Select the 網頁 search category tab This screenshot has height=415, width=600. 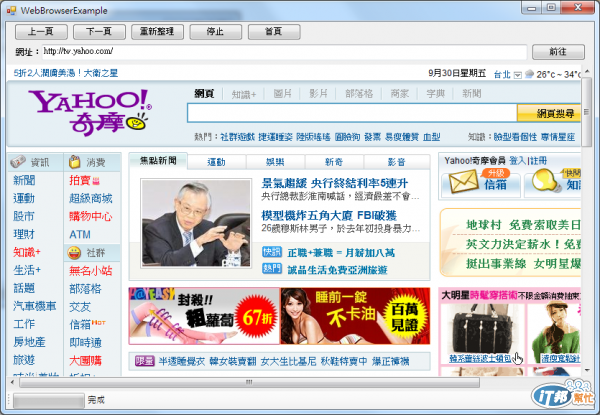(x=204, y=93)
